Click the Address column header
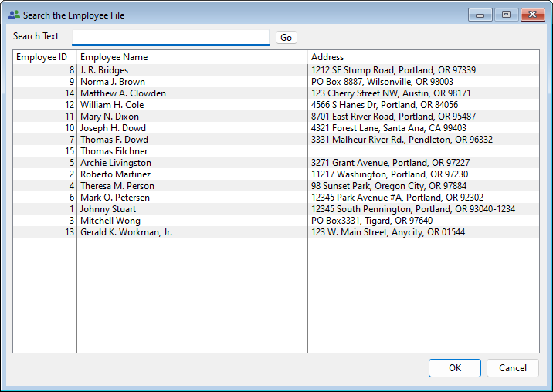 pyautogui.click(x=327, y=57)
